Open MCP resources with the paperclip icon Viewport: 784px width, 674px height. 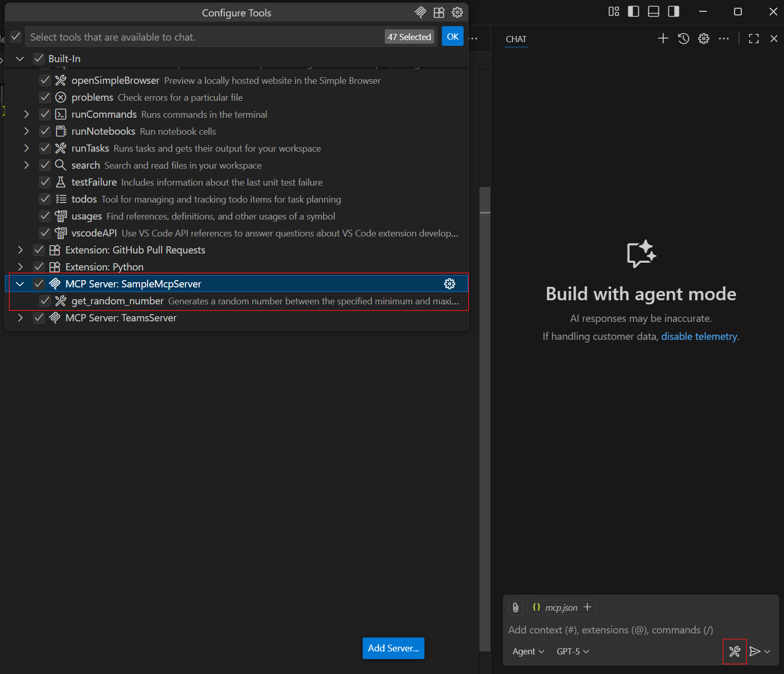click(420, 12)
